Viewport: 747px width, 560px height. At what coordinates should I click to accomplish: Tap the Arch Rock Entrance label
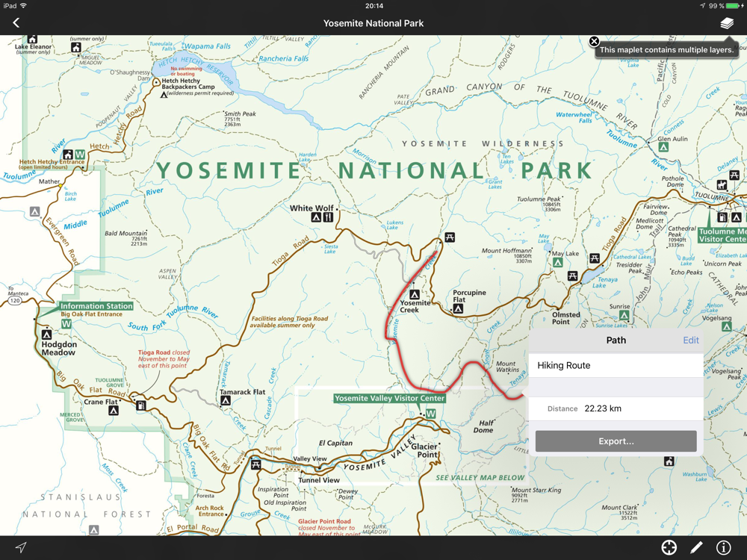tap(210, 511)
